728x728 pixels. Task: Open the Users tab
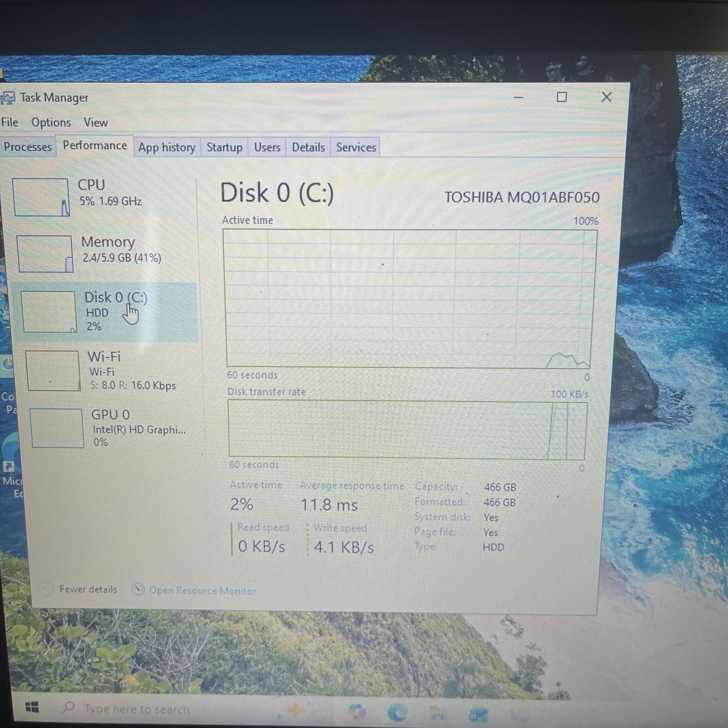(x=267, y=147)
